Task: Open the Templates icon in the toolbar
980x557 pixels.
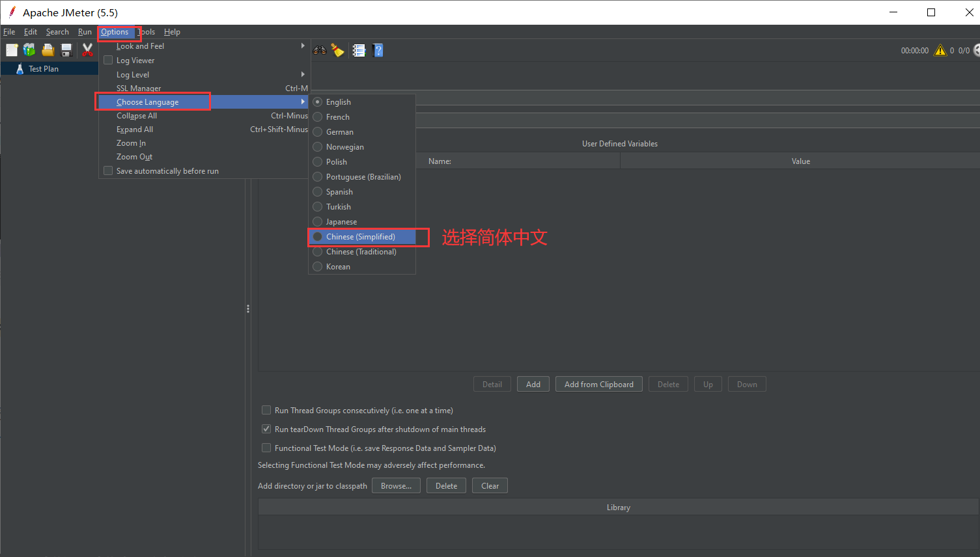Action: (29, 50)
